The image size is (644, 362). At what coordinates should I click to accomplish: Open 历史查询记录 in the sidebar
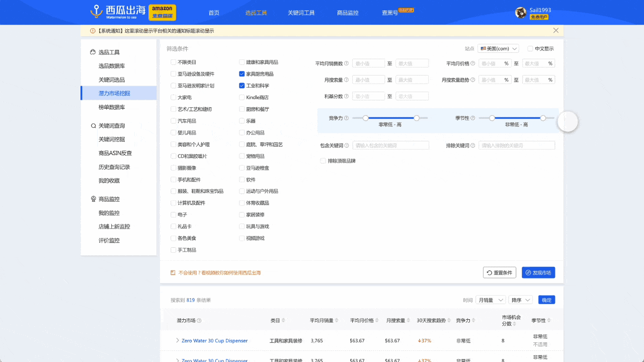pyautogui.click(x=115, y=167)
